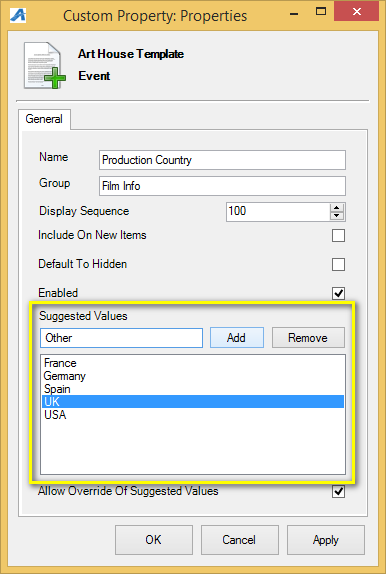The height and width of the screenshot is (574, 386).
Task: Click the Display Sequence value box
Action: [278, 212]
